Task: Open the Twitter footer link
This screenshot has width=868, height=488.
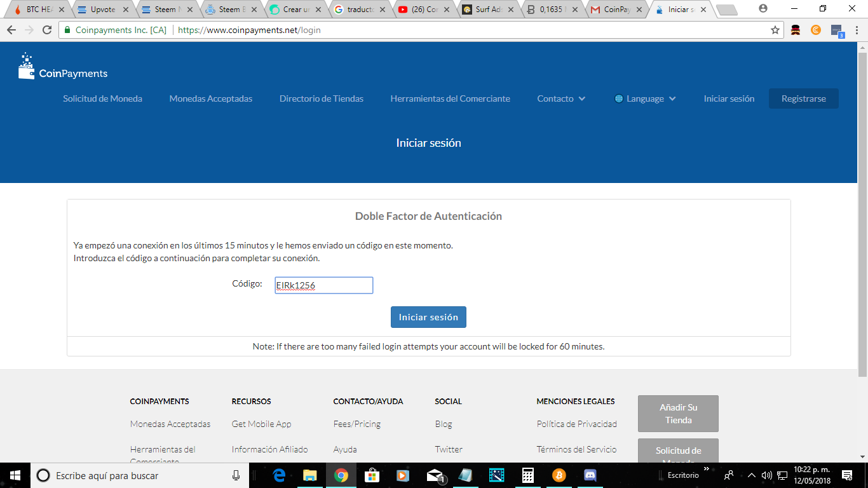Action: coord(449,449)
